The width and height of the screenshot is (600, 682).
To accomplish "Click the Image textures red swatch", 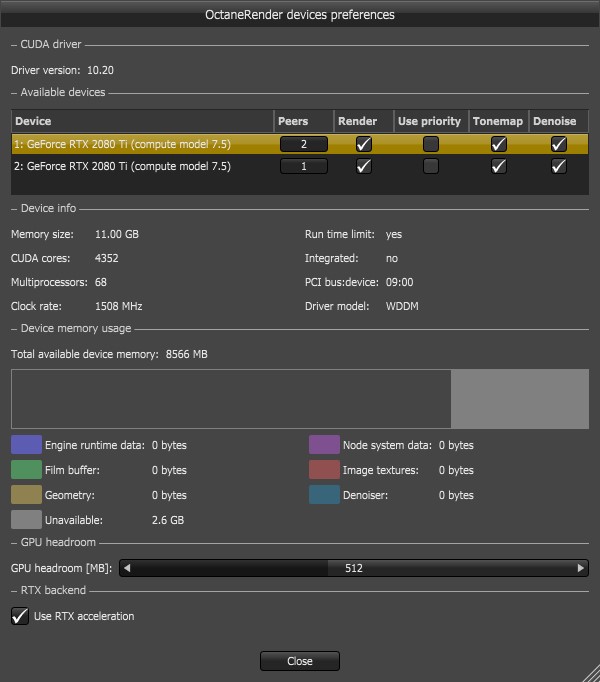I will 324,470.
